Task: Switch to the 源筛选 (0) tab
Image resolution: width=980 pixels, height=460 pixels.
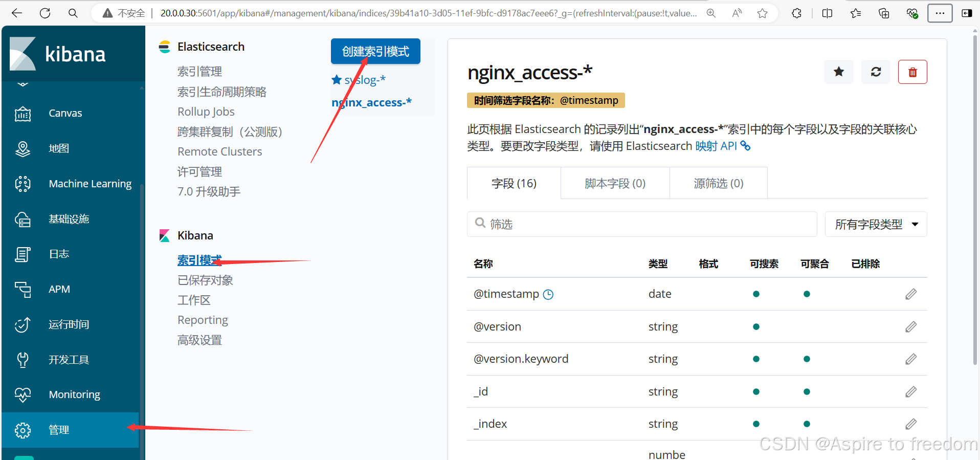Action: tap(719, 183)
